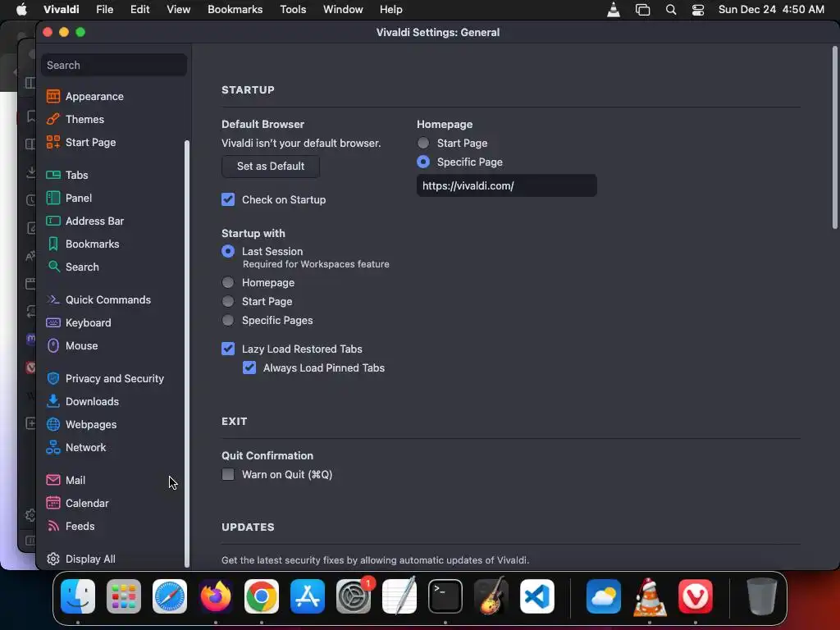Open Control Center in the menu bar
This screenshot has height=630, width=840.
(697, 10)
